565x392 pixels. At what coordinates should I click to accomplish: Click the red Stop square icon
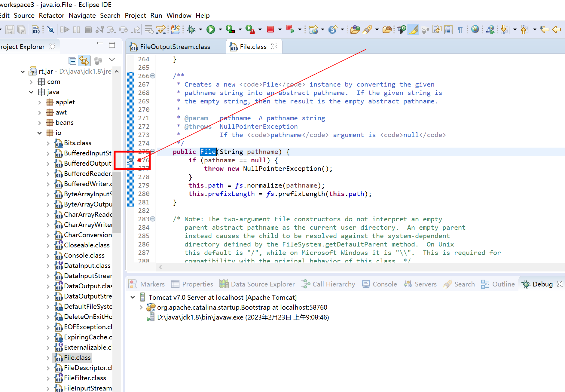tap(270, 29)
